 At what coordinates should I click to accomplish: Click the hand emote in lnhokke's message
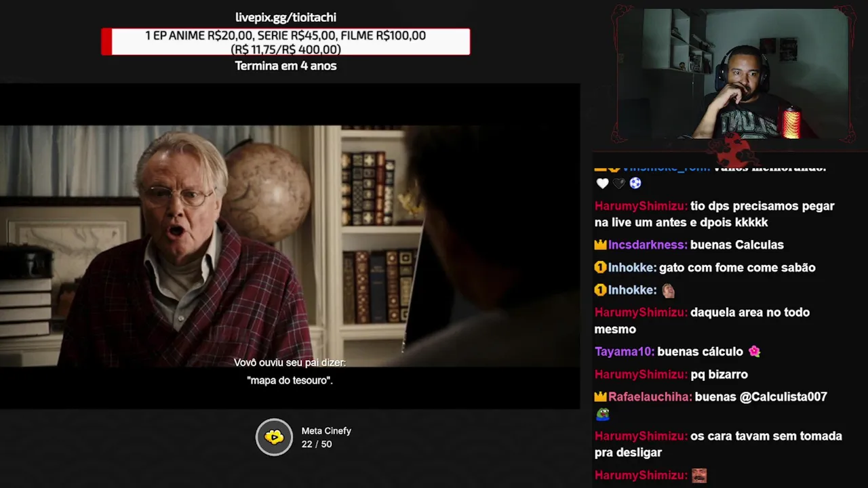tap(668, 291)
